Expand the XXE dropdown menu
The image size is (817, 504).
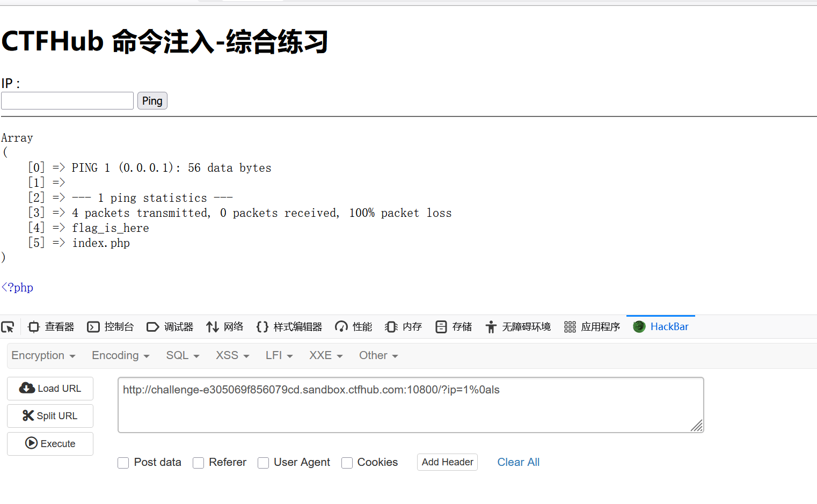coord(326,356)
